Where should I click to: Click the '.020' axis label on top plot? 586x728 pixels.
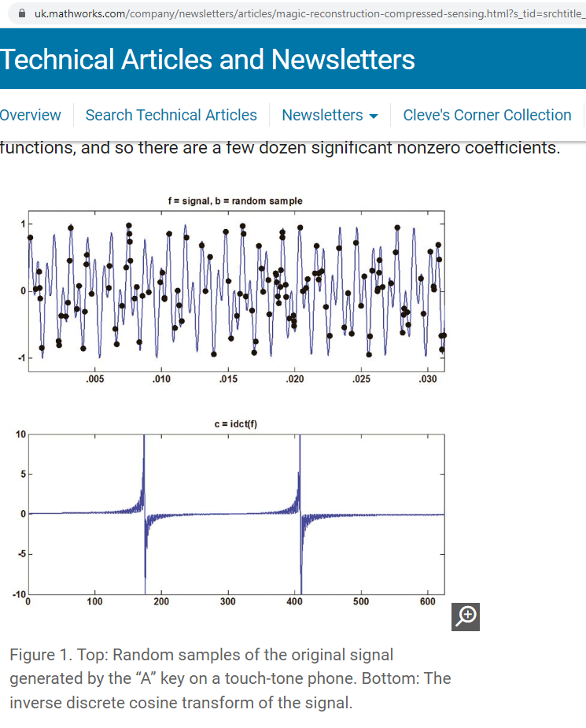coord(295,379)
